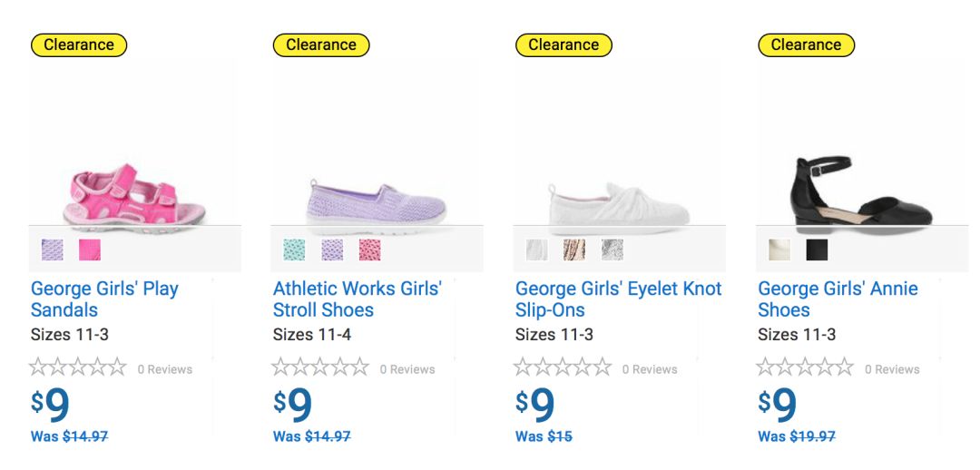980x470 pixels.
Task: Open the Athletic Works Girls' Stroll Shoes link
Action: click(357, 299)
